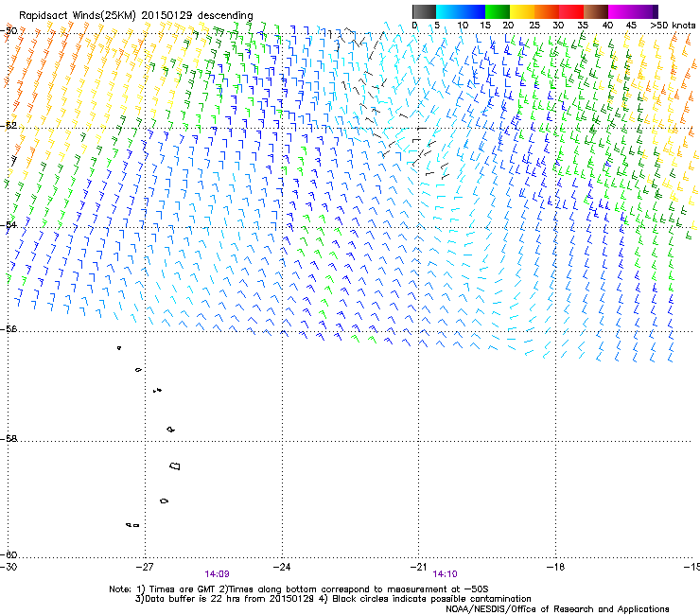This screenshot has height=615, width=700.
Task: Pick the red 30-35 knots legend swatch
Action: 571,11
